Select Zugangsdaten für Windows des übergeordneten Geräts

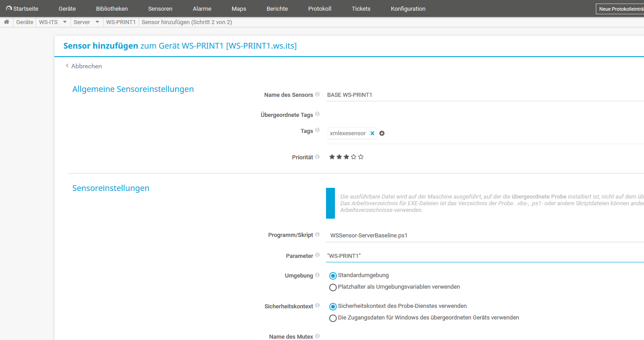(x=333, y=318)
